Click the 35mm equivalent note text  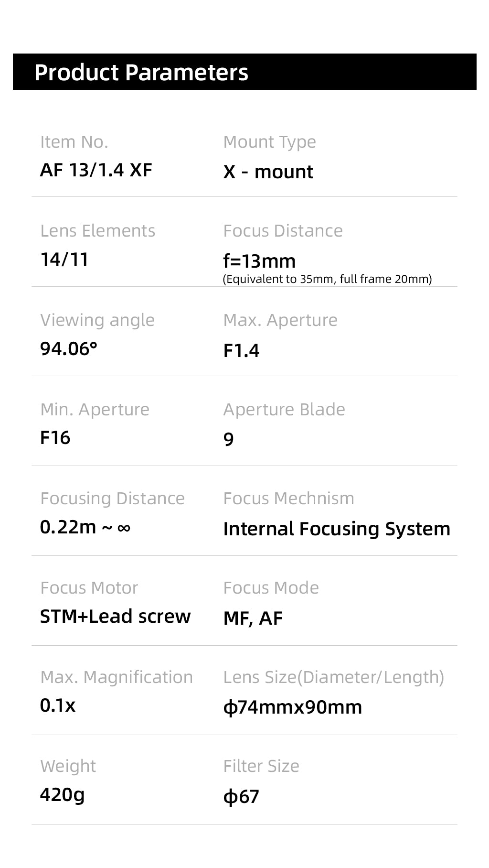[x=327, y=279]
